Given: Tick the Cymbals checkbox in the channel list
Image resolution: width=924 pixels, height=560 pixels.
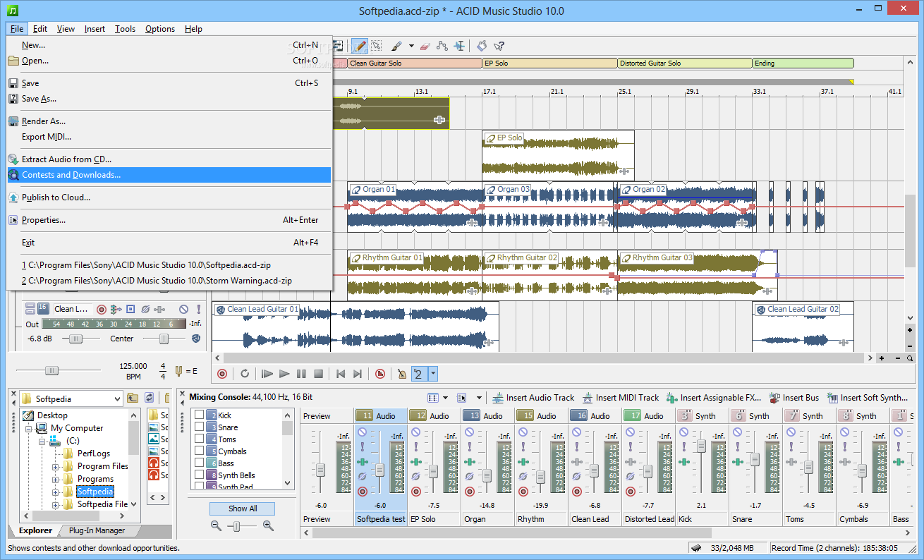Looking at the screenshot, I should 200,451.
